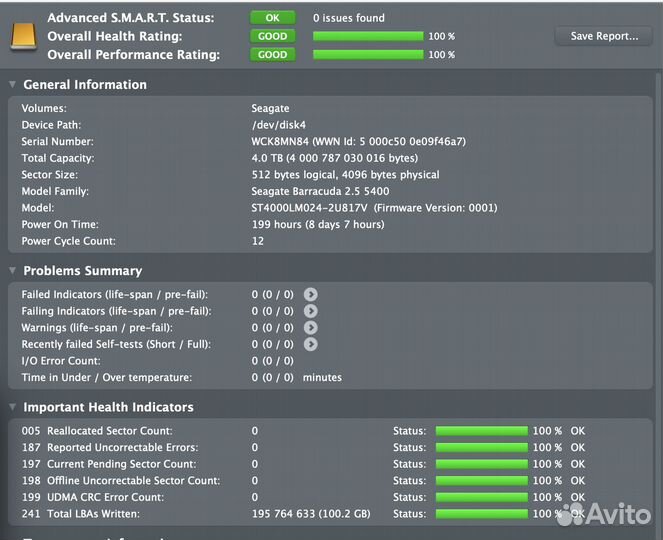Click the green S.M.A.R.T. Status OK badge

[x=272, y=18]
